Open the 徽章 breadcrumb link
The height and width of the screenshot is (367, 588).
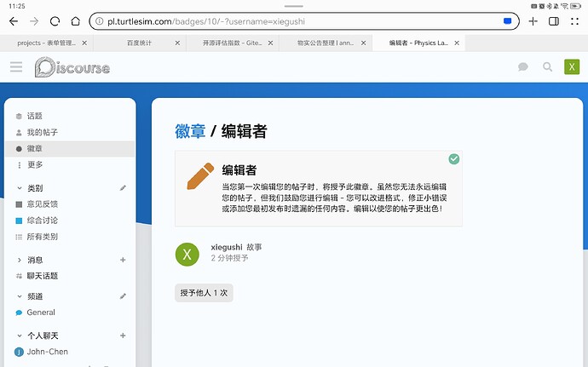click(x=190, y=131)
